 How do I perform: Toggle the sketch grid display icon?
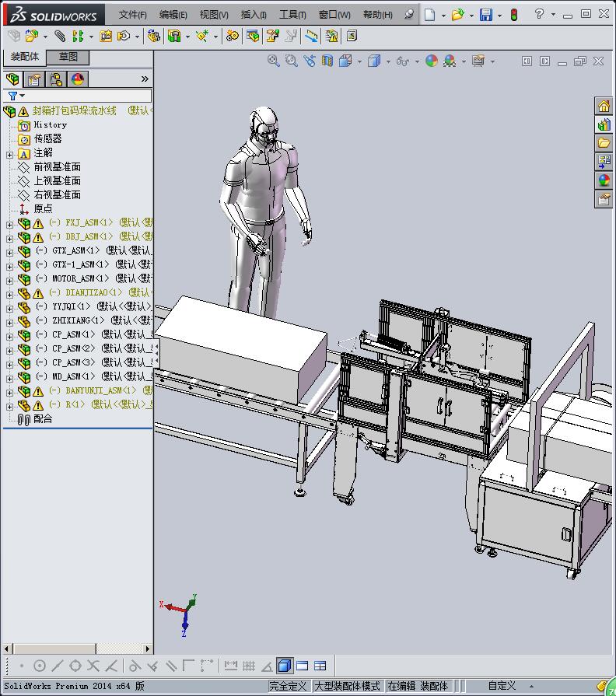click(x=249, y=666)
